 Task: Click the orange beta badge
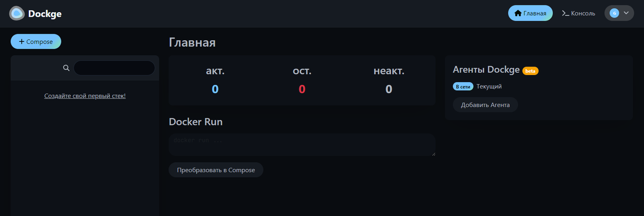(530, 71)
